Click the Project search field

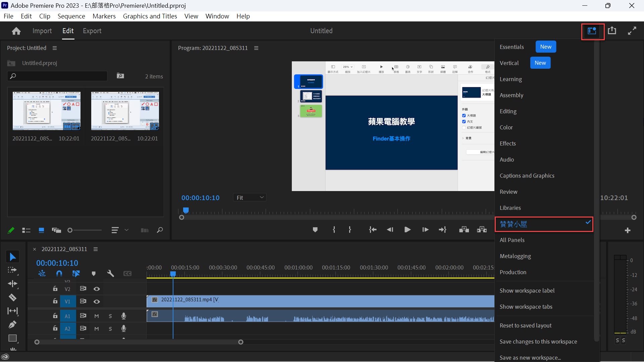57,76
